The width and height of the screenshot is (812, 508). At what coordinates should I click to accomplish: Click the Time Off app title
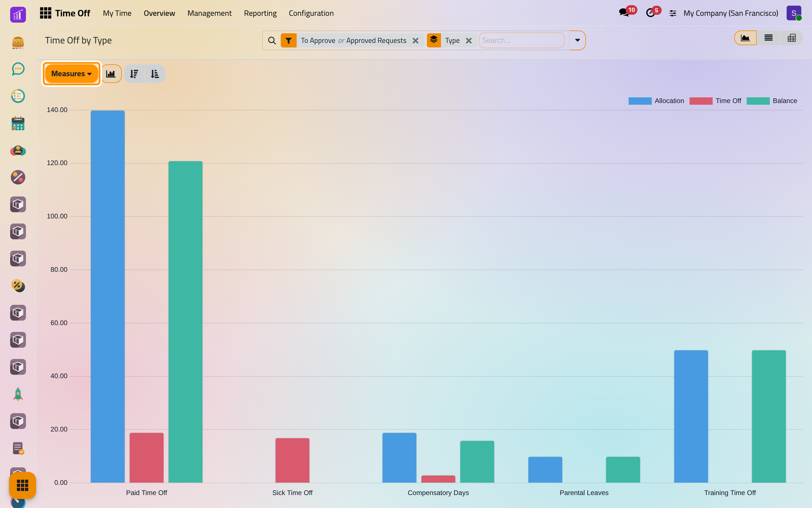coord(73,13)
